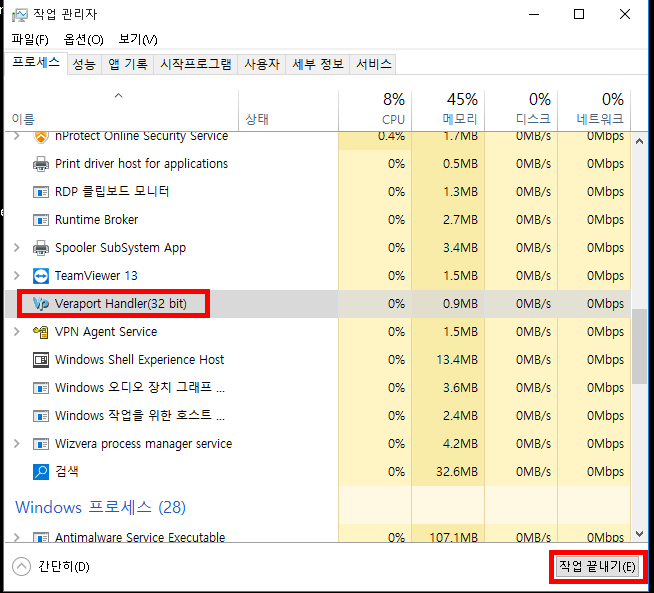This screenshot has height=593, width=654.
Task: Expand the TeamViewer 13 row
Action: pyautogui.click(x=17, y=276)
